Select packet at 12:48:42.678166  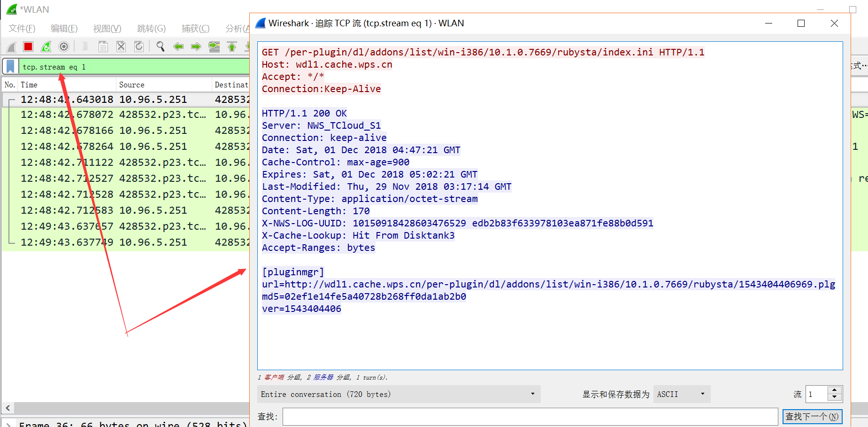(x=126, y=131)
